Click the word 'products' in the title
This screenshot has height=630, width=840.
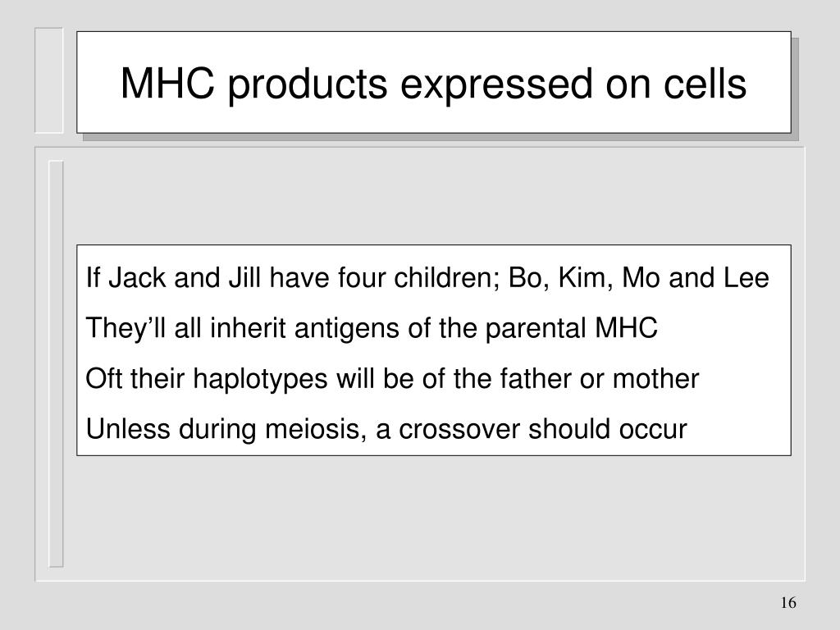308,85
